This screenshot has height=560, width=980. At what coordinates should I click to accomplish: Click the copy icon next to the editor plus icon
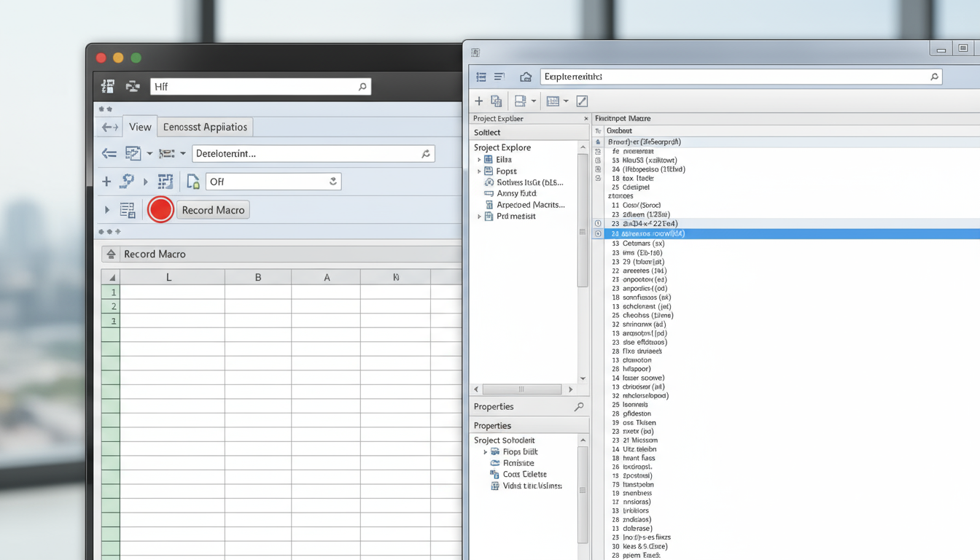point(497,101)
